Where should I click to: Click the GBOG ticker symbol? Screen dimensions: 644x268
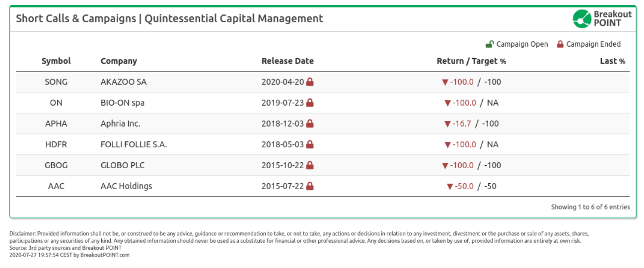(56, 165)
